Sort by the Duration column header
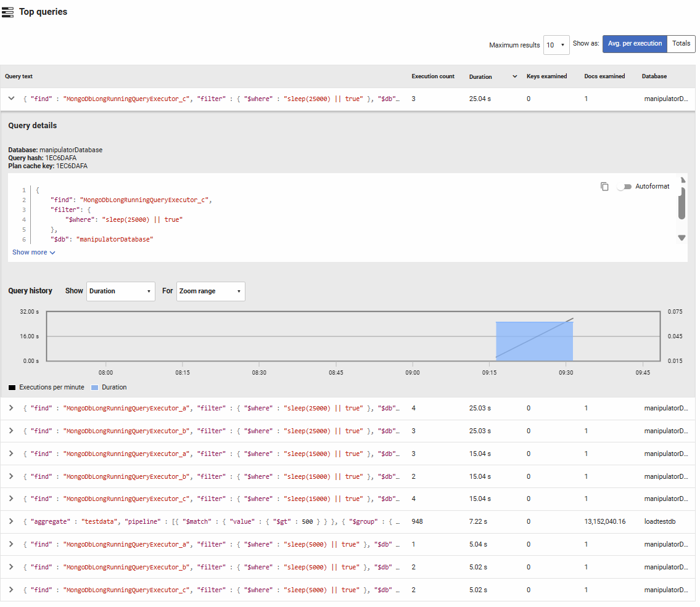 click(480, 77)
